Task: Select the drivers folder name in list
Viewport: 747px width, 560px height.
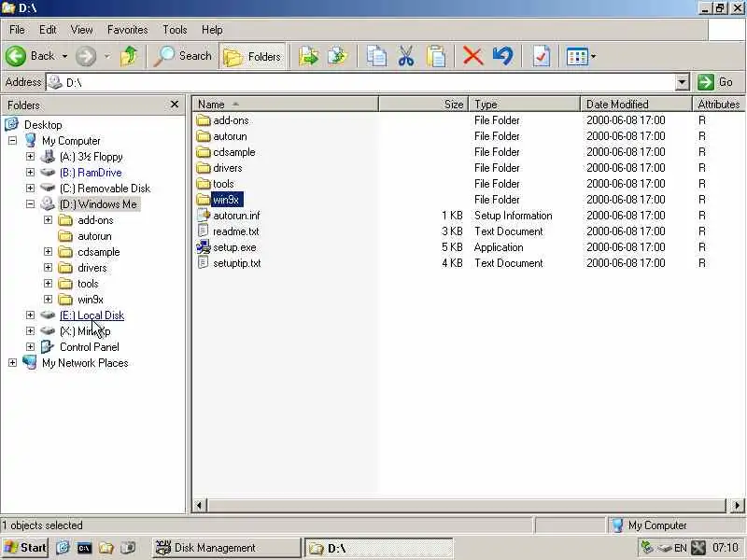Action: coord(227,168)
